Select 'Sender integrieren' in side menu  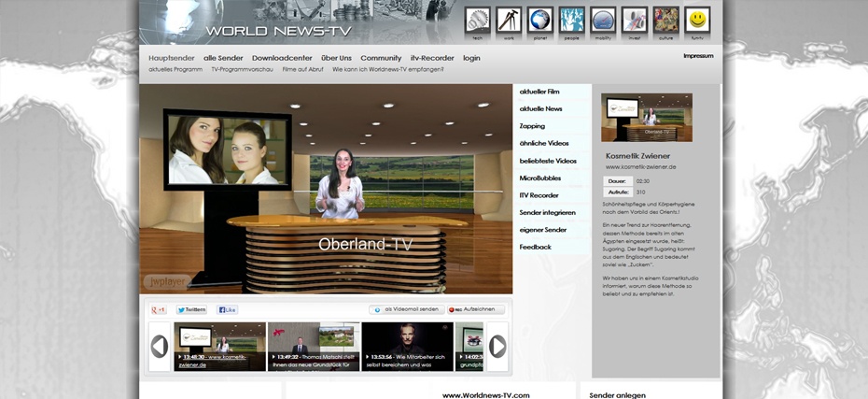pos(548,212)
